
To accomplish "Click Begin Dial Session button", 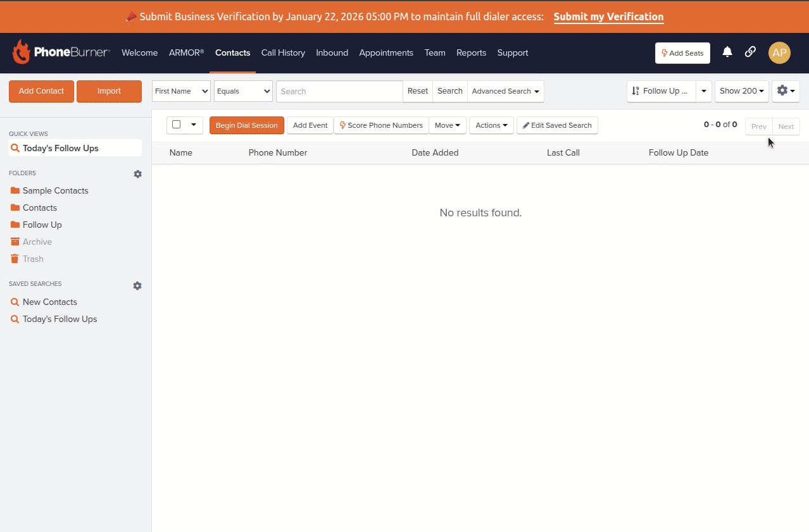I will click(247, 125).
